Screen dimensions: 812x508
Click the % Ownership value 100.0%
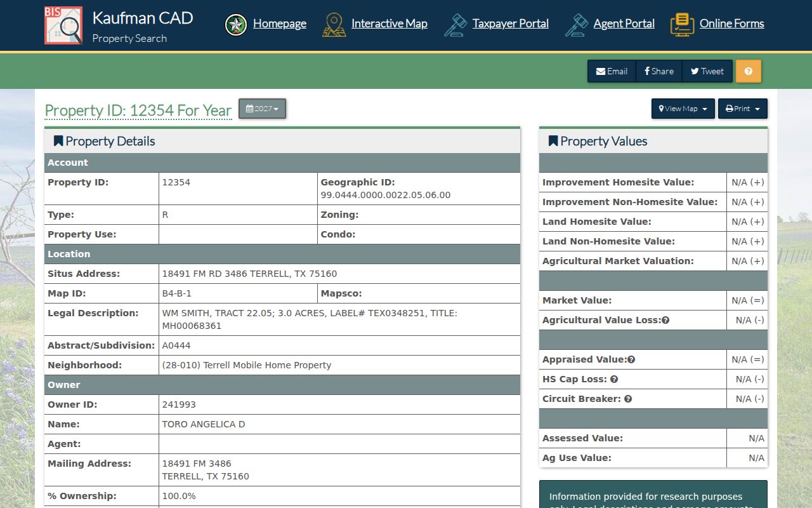(179, 496)
